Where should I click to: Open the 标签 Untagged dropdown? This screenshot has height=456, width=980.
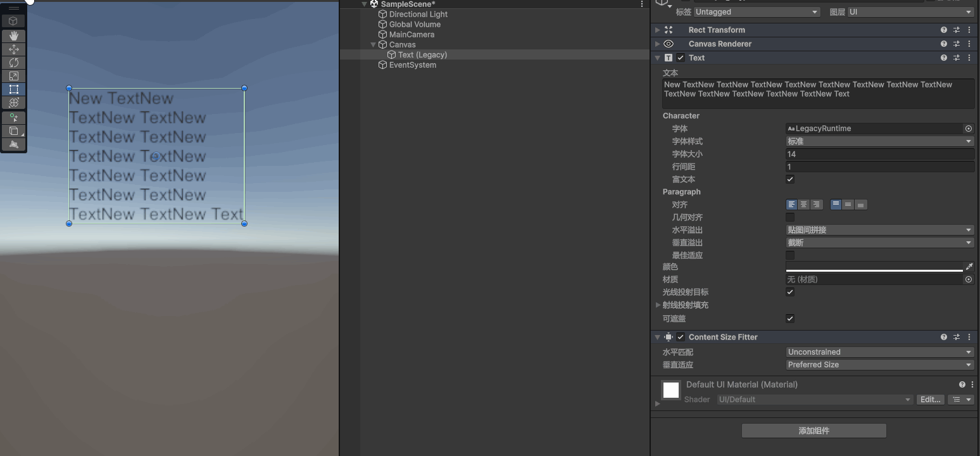[757, 12]
